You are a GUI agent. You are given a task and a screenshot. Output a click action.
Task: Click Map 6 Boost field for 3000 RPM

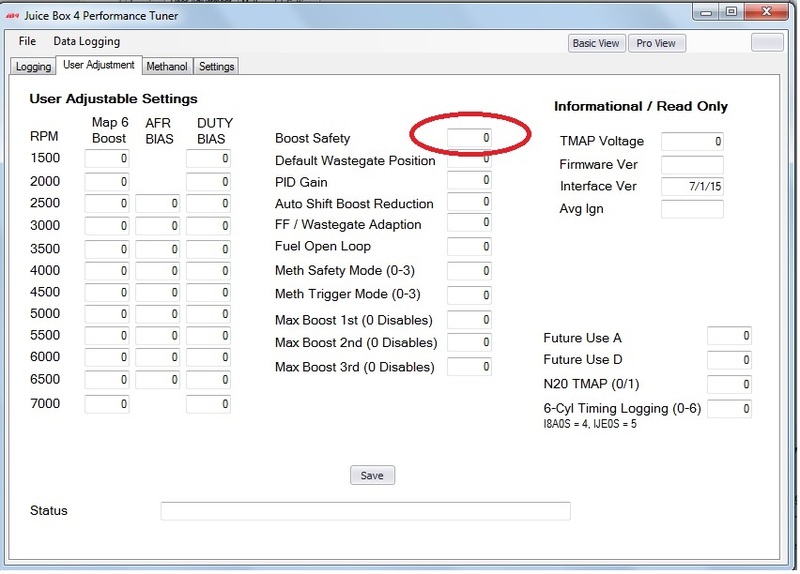(x=107, y=226)
